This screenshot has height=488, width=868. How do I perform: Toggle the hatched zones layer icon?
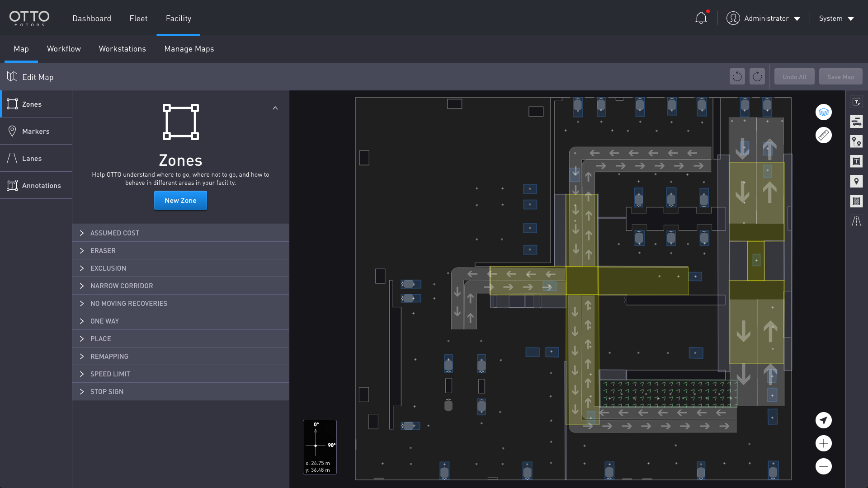point(856,201)
